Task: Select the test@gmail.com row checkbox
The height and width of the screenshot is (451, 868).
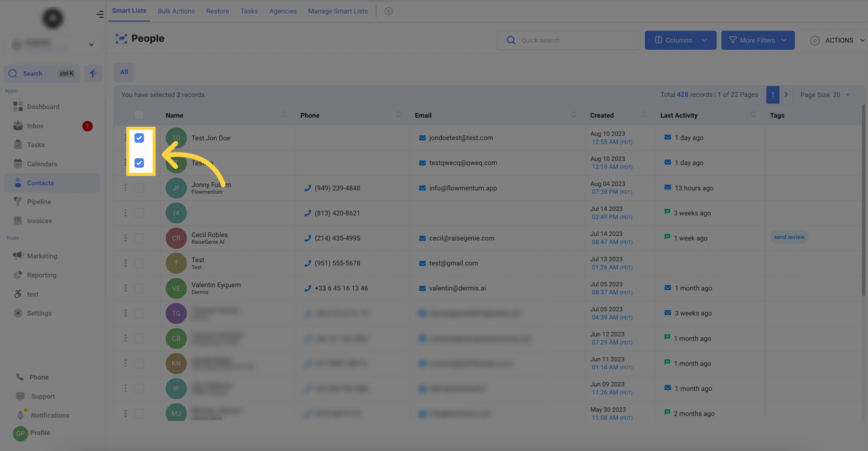Action: coord(139,263)
